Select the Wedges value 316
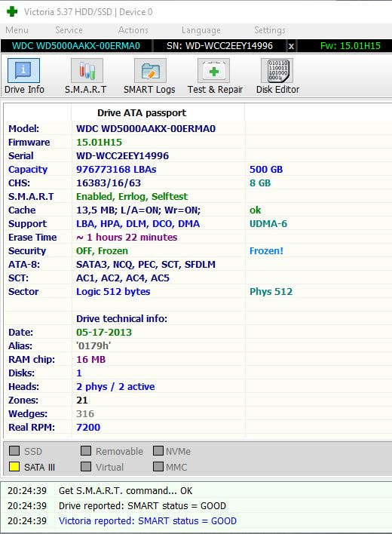This screenshot has height=534, width=392. point(85,414)
